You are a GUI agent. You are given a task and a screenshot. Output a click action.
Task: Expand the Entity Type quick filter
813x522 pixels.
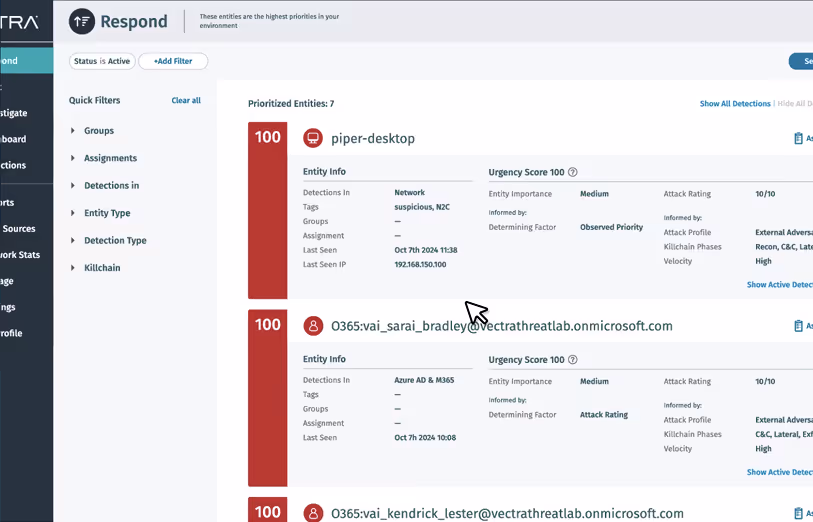pyautogui.click(x=73, y=213)
